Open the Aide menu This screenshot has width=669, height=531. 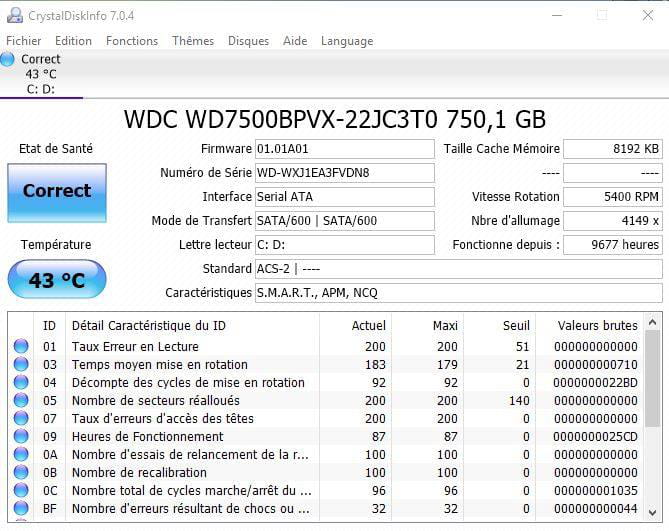[x=295, y=41]
